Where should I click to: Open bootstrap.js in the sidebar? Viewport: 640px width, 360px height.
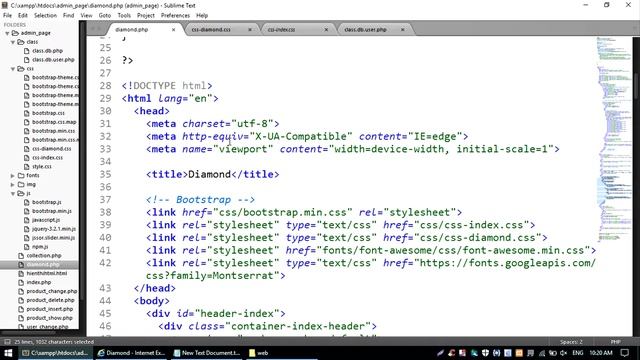(x=47, y=202)
